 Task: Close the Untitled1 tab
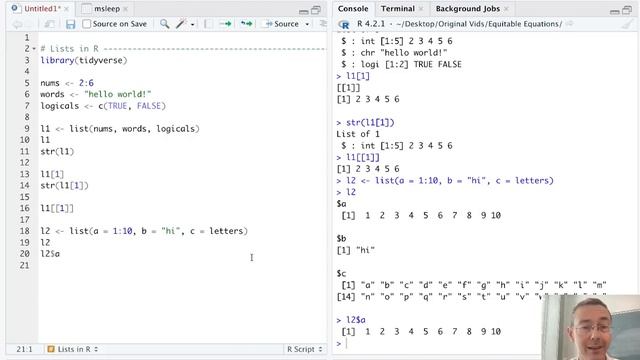(x=66, y=9)
